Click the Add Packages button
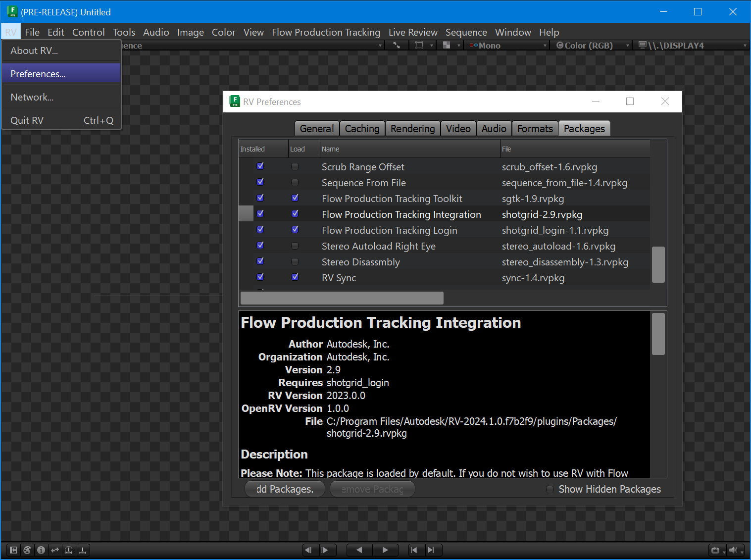 tap(285, 489)
